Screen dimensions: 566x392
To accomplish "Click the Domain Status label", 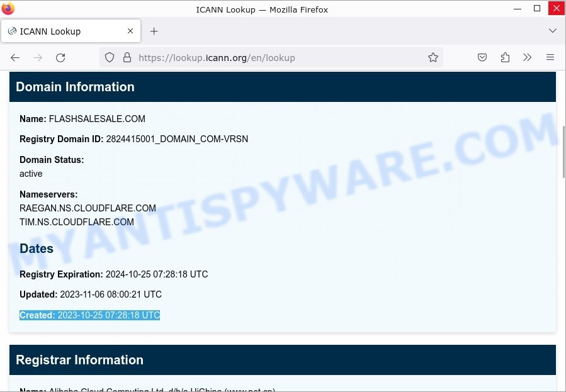I will pyautogui.click(x=52, y=160).
